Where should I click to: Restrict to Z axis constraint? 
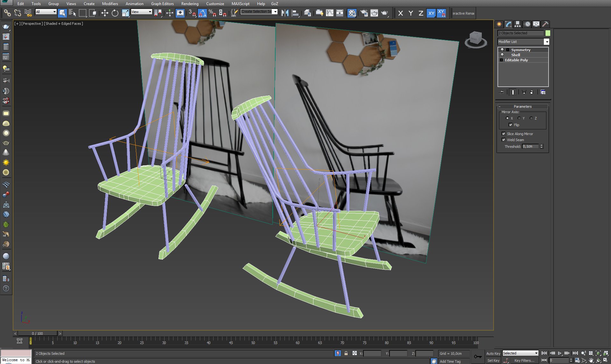click(421, 13)
